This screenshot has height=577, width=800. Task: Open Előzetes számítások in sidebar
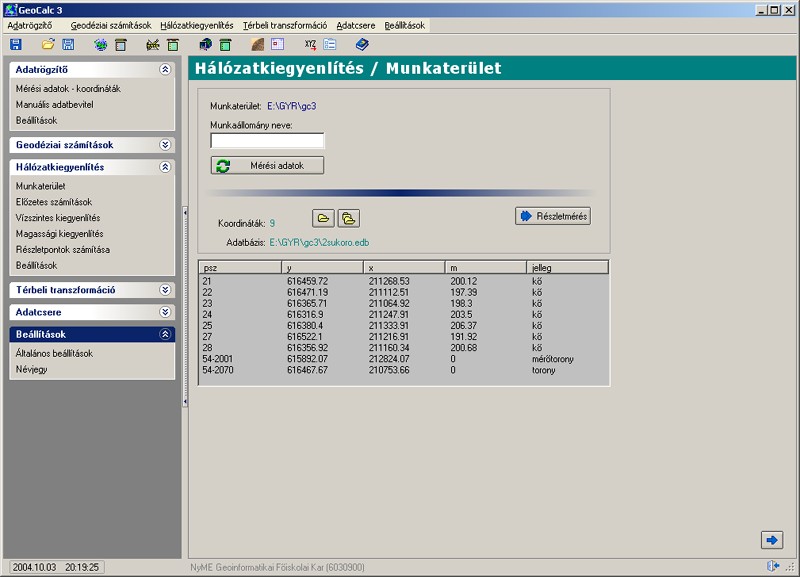click(x=54, y=202)
